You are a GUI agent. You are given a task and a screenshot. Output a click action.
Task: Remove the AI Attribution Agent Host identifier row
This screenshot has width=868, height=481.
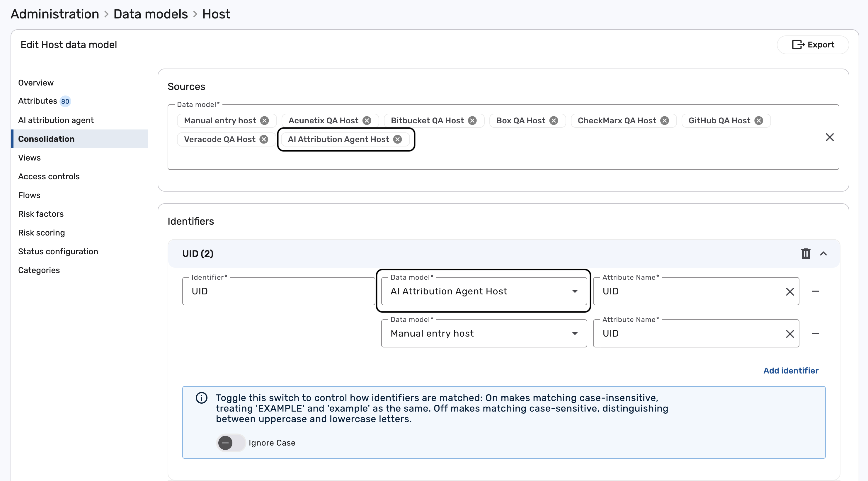coord(816,291)
